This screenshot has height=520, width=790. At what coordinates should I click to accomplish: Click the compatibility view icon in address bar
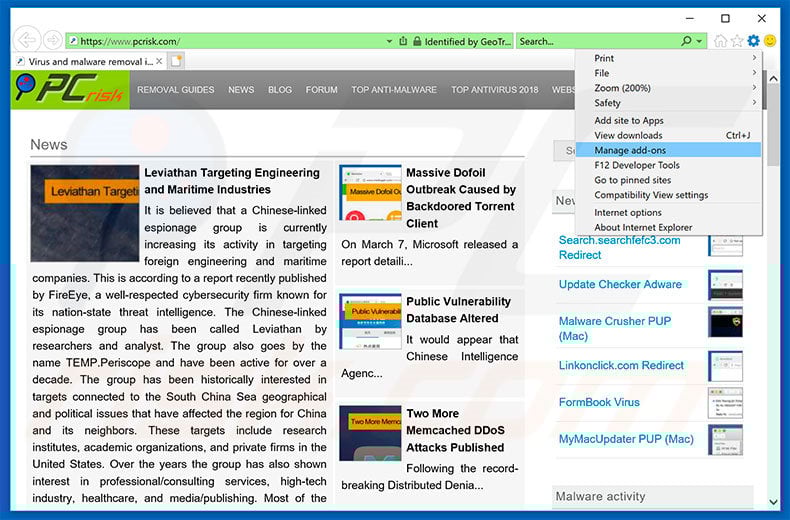coord(403,41)
